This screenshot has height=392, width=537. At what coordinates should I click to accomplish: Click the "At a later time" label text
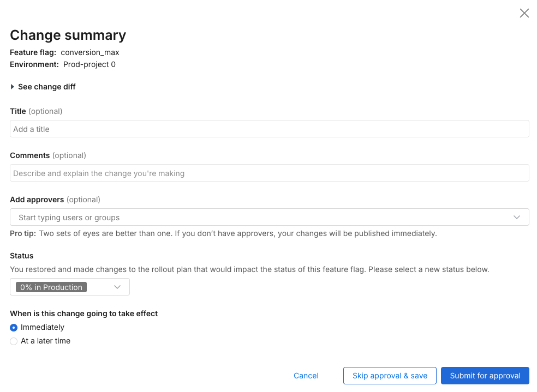(x=46, y=341)
